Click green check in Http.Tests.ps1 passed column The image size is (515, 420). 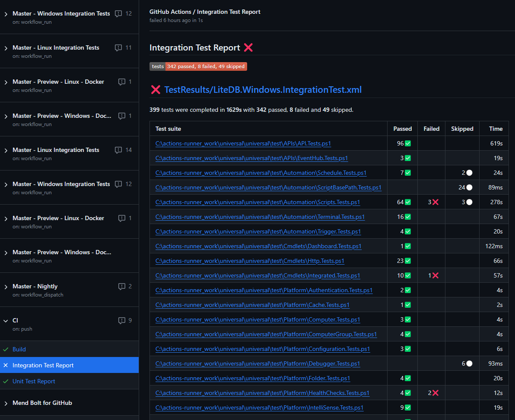(x=408, y=261)
